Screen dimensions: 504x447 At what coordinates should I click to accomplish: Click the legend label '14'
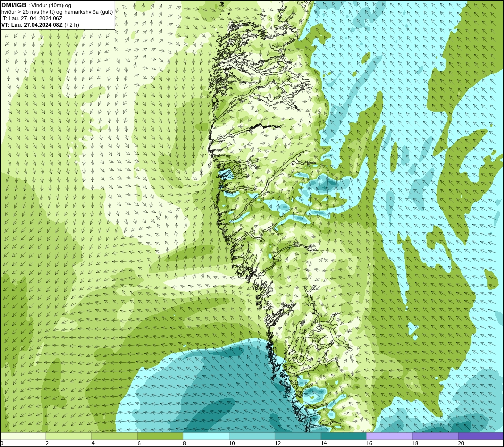tap(324, 443)
